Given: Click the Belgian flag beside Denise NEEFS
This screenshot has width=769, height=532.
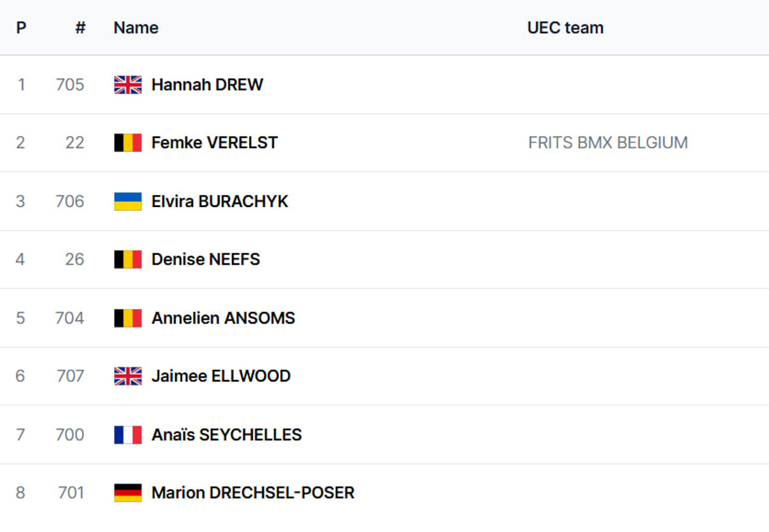Looking at the screenshot, I should pyautogui.click(x=128, y=259).
